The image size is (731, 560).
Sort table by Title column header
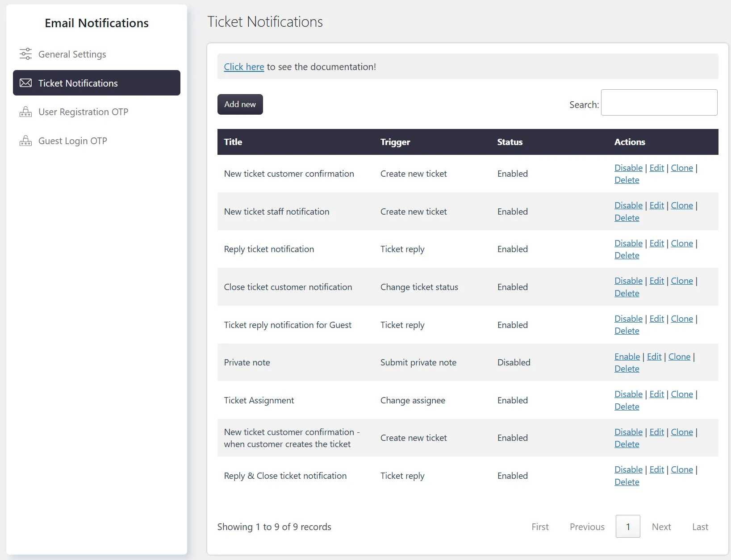tap(233, 142)
